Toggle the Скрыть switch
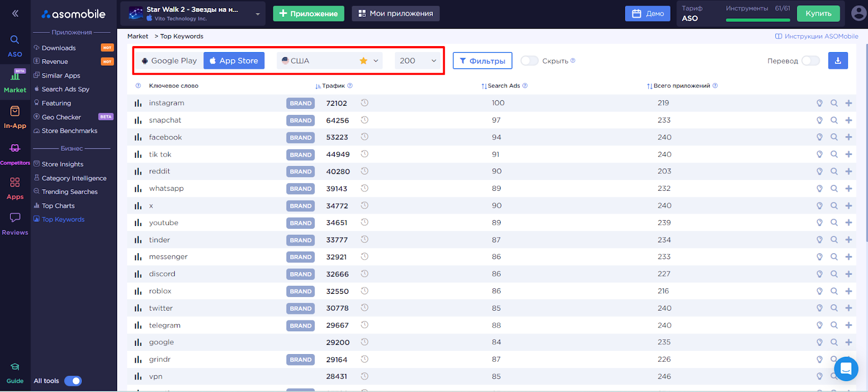Screen dimensions: 868x392 [x=529, y=61]
